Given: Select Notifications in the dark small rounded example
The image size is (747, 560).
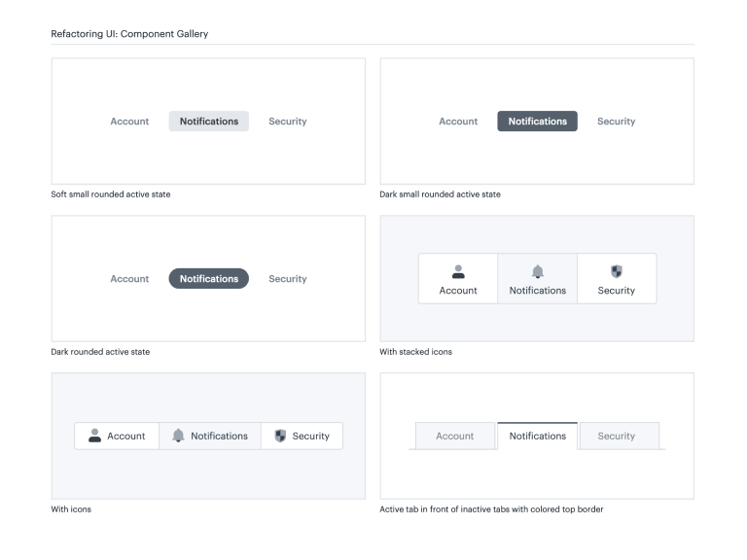Looking at the screenshot, I should [537, 122].
